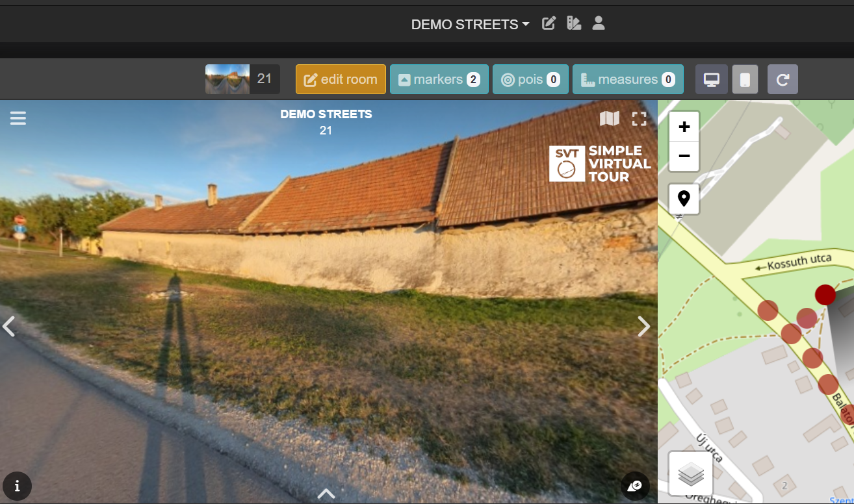Switch to mobile preview mode
Viewport: 854px width, 504px height.
click(745, 79)
